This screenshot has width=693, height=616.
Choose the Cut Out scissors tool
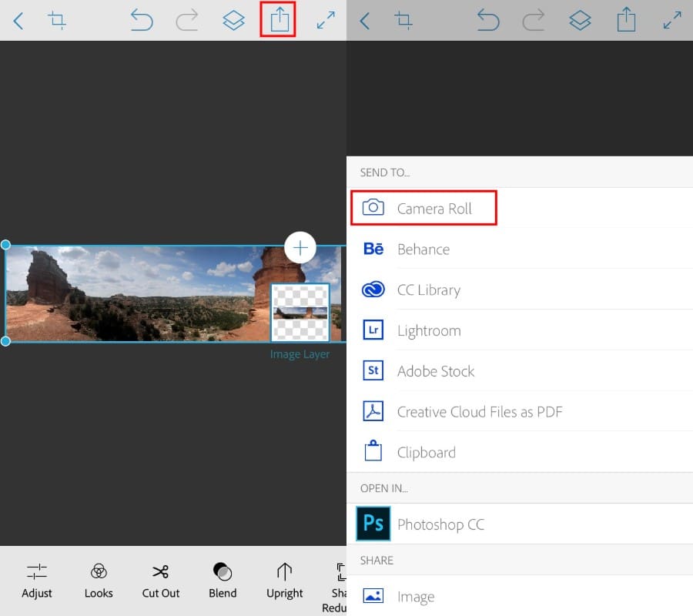(x=160, y=581)
